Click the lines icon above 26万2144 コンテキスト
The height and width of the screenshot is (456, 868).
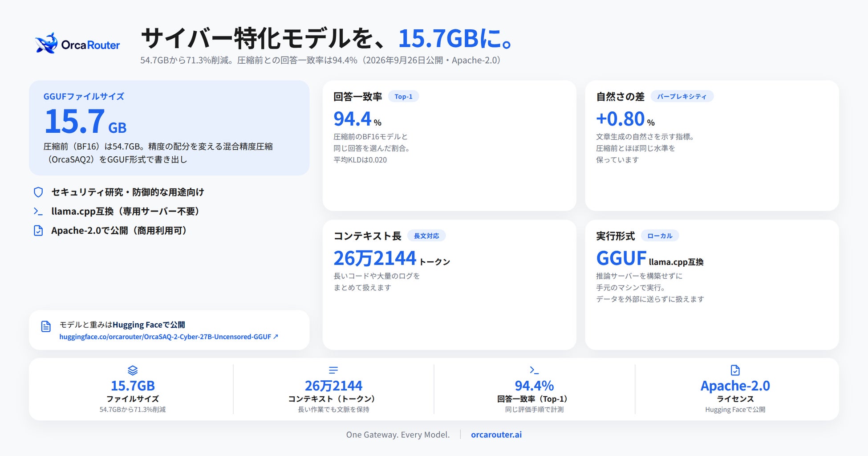[x=333, y=370]
